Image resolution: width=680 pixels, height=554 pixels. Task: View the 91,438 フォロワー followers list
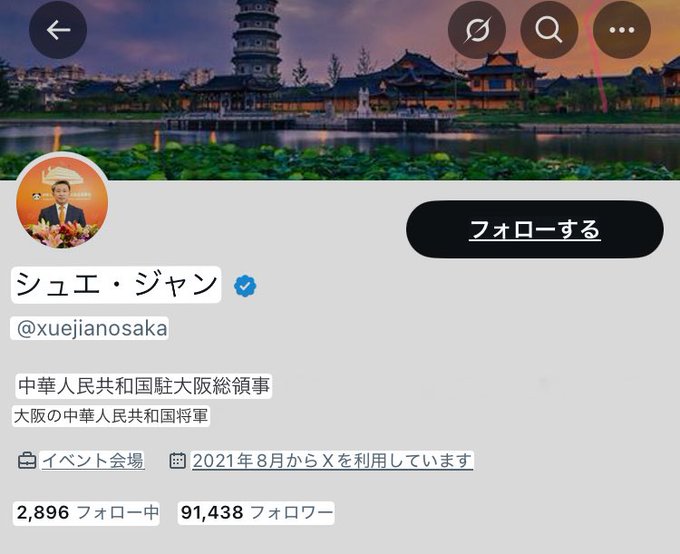click(256, 513)
